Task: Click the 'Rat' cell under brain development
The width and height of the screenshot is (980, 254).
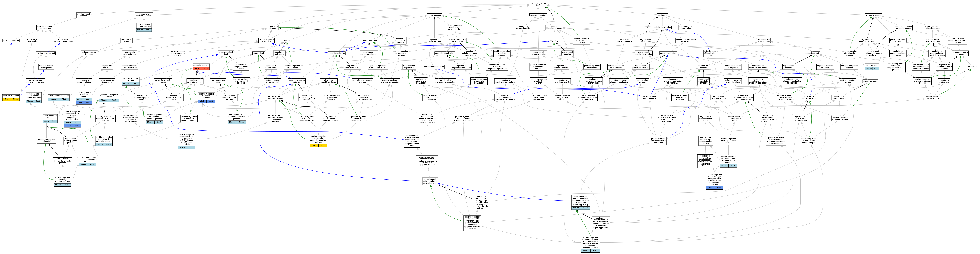Action: (7, 99)
